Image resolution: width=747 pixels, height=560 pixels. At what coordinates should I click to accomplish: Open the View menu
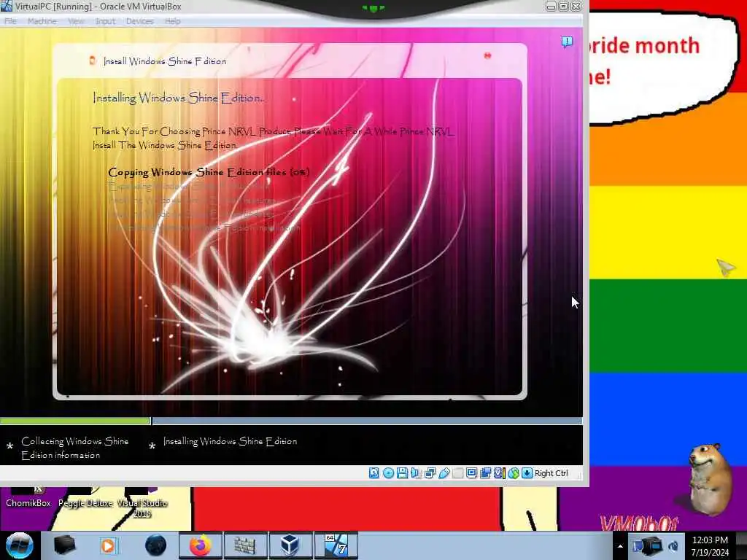click(76, 21)
